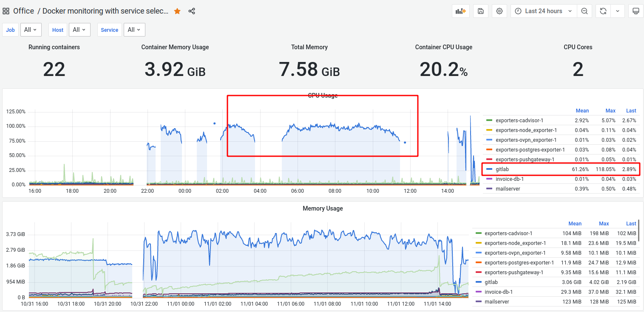Open the Running containers panel title
The width and height of the screenshot is (644, 312).
pyautogui.click(x=54, y=47)
